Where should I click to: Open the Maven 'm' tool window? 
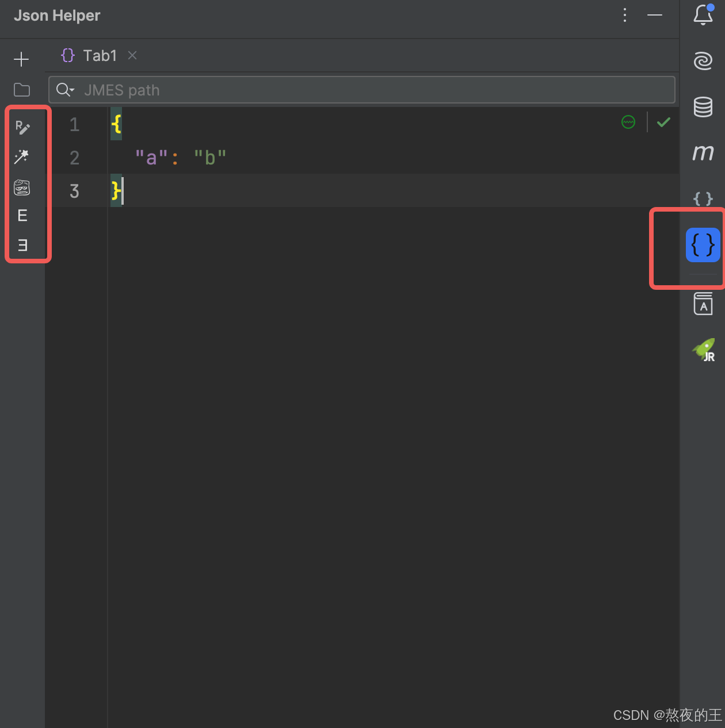[703, 152]
